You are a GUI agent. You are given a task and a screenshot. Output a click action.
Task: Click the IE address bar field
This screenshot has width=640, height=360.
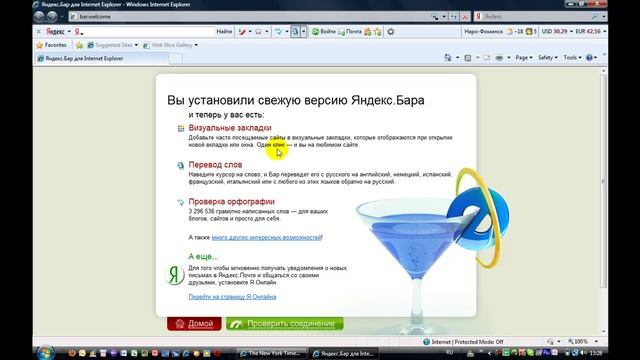[249, 16]
